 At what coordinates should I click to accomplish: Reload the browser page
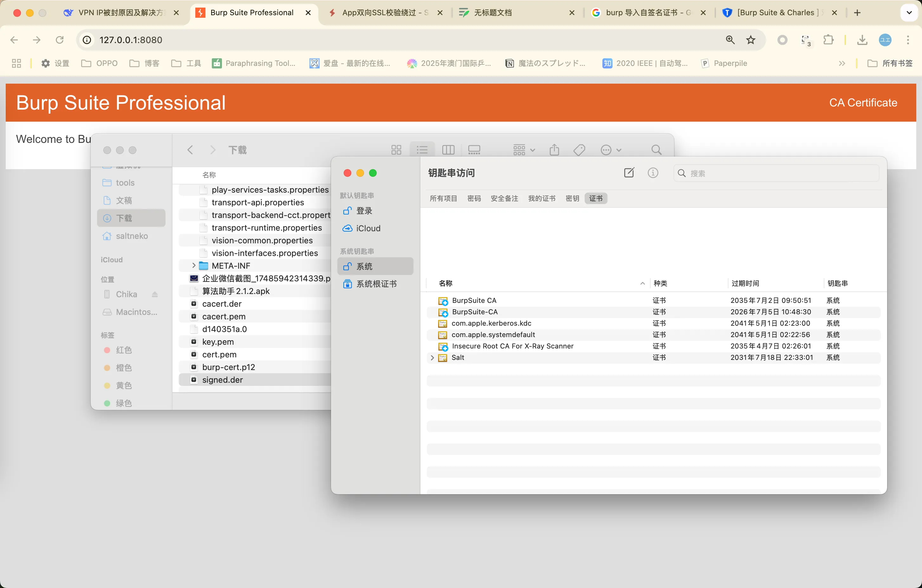tap(59, 40)
